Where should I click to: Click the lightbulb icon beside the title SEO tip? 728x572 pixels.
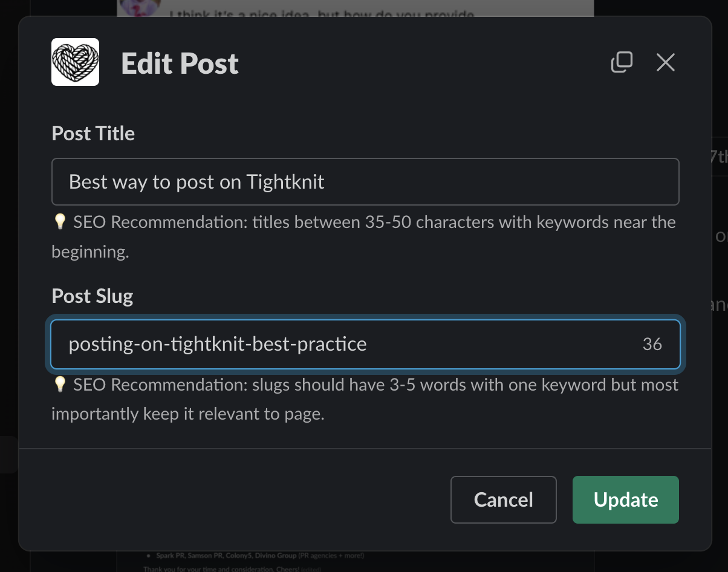[60, 221]
